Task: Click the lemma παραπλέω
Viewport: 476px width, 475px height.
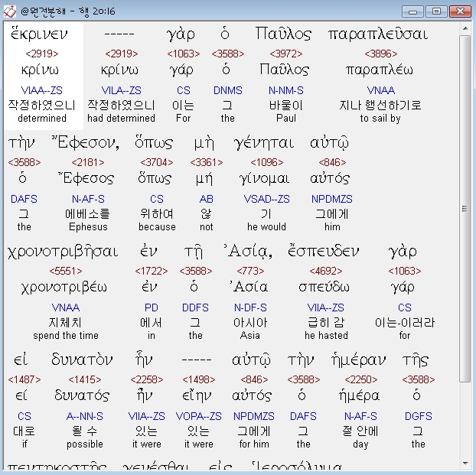Action: [380, 70]
